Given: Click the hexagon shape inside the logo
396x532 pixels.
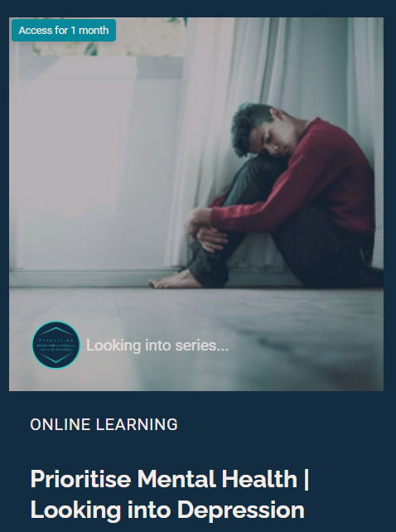Looking at the screenshot, I should click(56, 345).
